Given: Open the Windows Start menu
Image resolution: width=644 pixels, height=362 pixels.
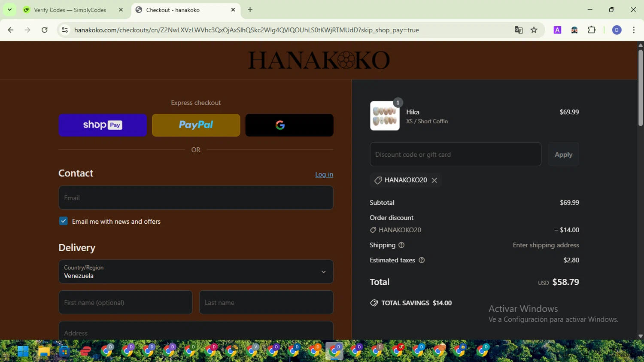Looking at the screenshot, I should [23, 351].
